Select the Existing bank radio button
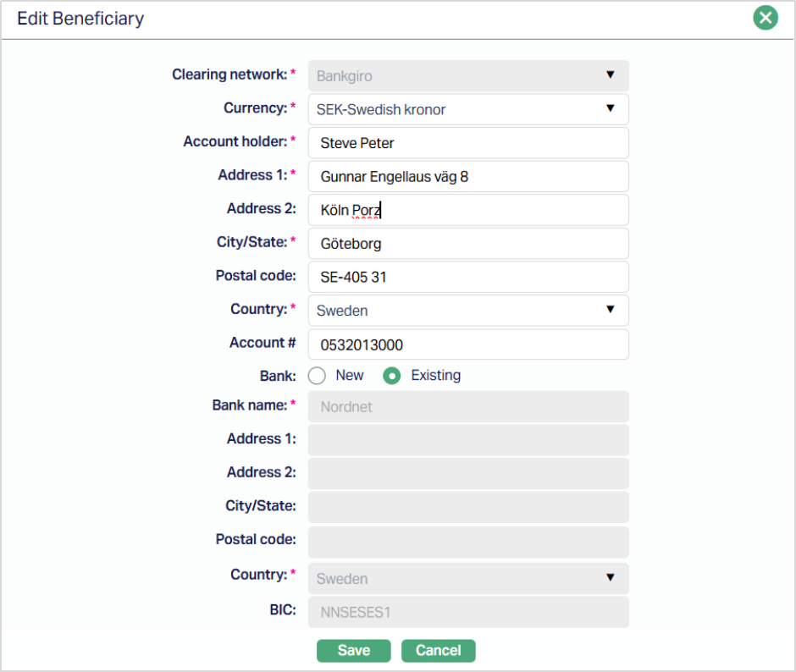 pos(391,376)
